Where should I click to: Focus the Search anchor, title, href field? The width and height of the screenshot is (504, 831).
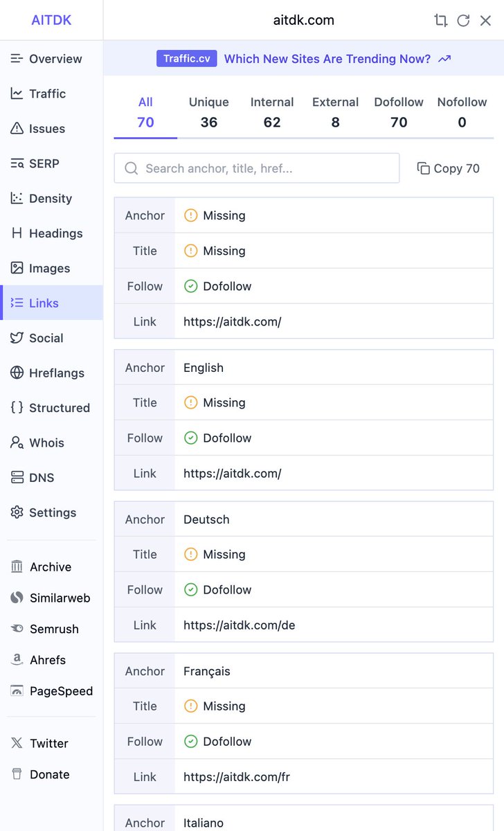[x=257, y=168]
